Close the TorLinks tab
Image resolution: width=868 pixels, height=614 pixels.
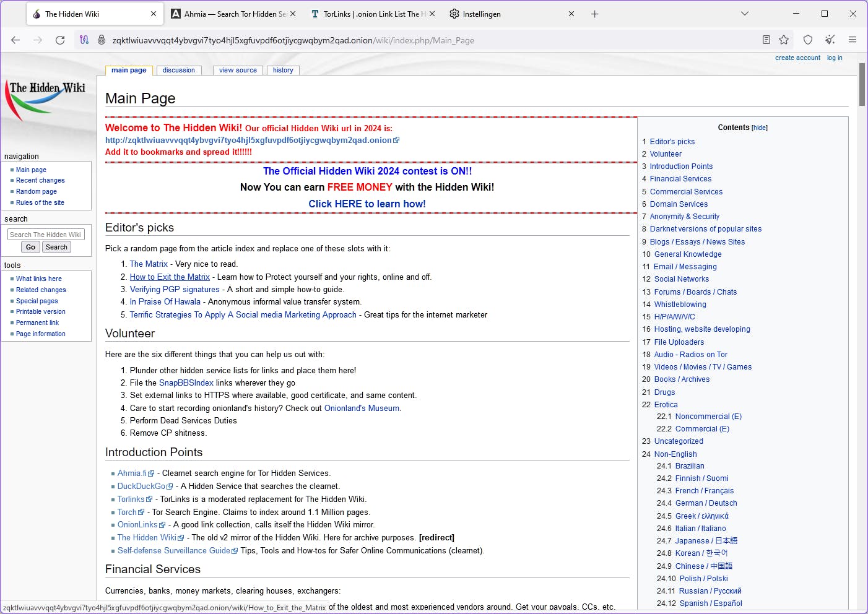432,14
